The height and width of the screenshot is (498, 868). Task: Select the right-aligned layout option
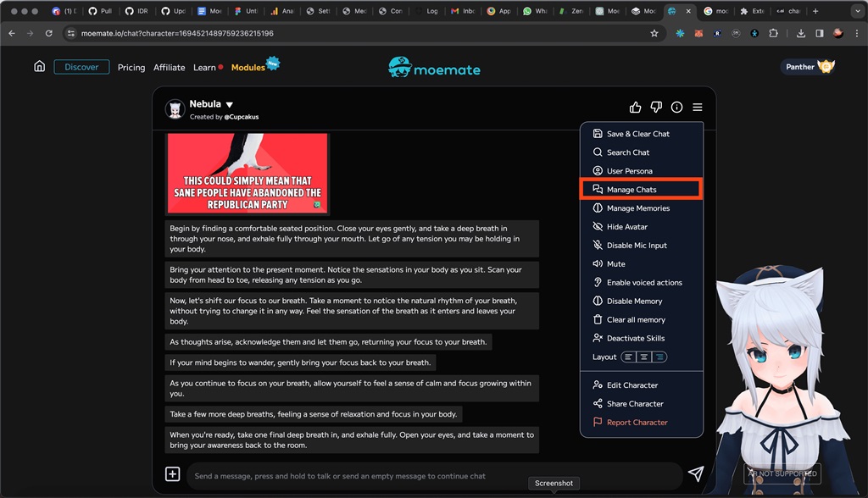pos(659,357)
